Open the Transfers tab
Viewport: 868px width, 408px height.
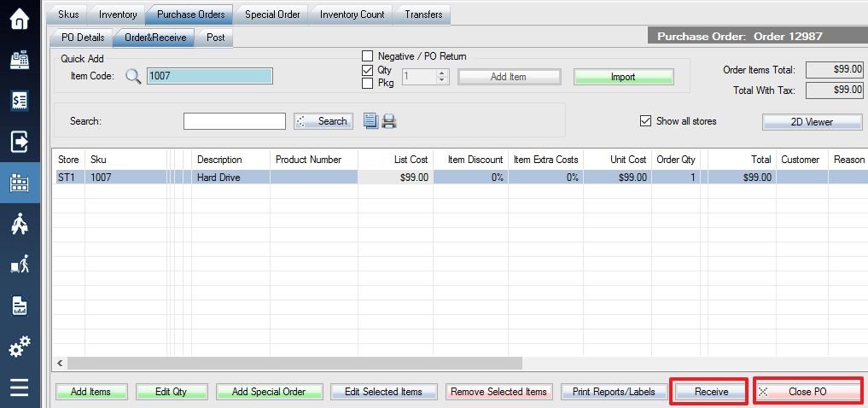point(423,15)
